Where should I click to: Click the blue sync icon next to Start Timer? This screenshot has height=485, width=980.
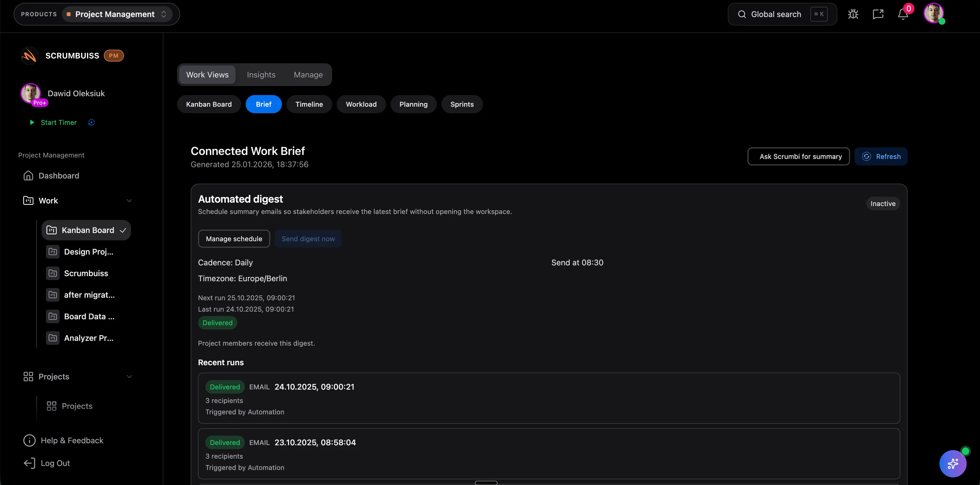[91, 122]
